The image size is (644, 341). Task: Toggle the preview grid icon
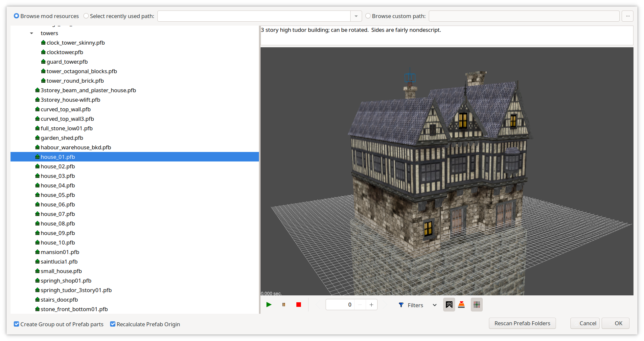[x=476, y=305]
